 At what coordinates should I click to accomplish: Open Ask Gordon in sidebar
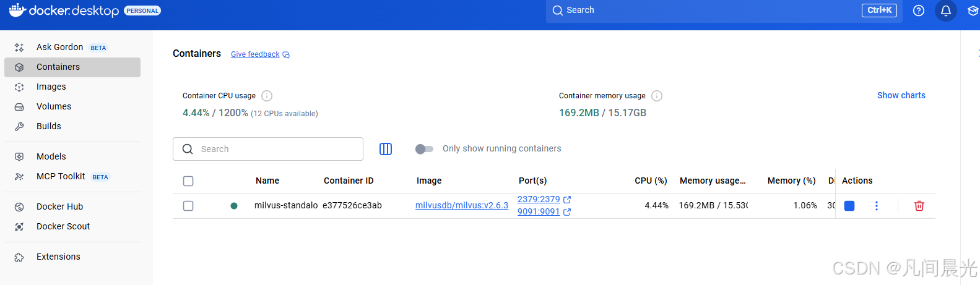pyautogui.click(x=72, y=47)
